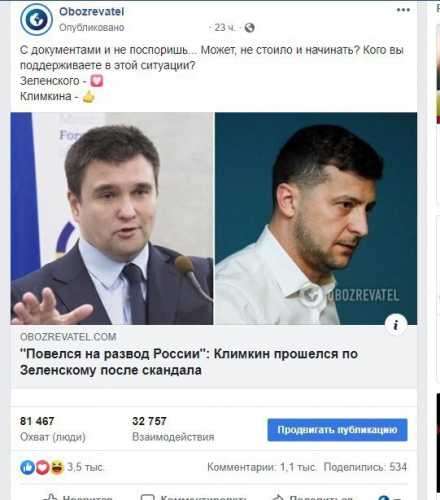Image resolution: width=440 pixels, height=500 pixels.
Task: Click the heart emoji next to Зеленского
Action: pyautogui.click(x=97, y=81)
